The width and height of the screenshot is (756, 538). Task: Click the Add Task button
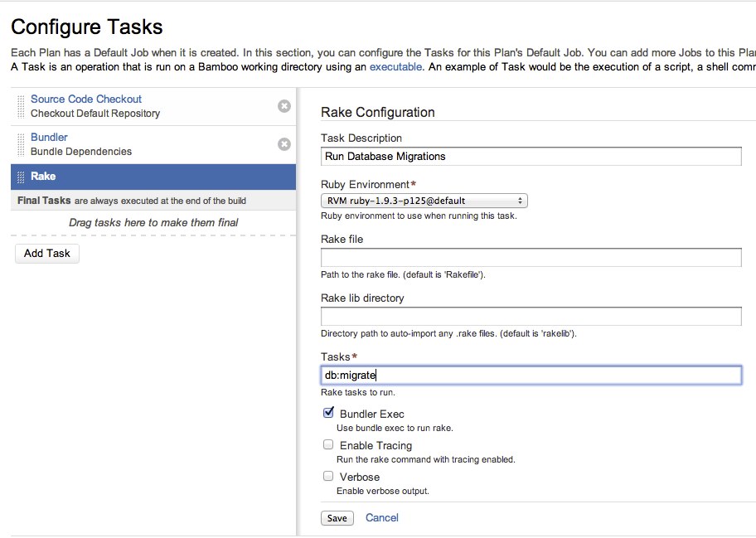(47, 254)
